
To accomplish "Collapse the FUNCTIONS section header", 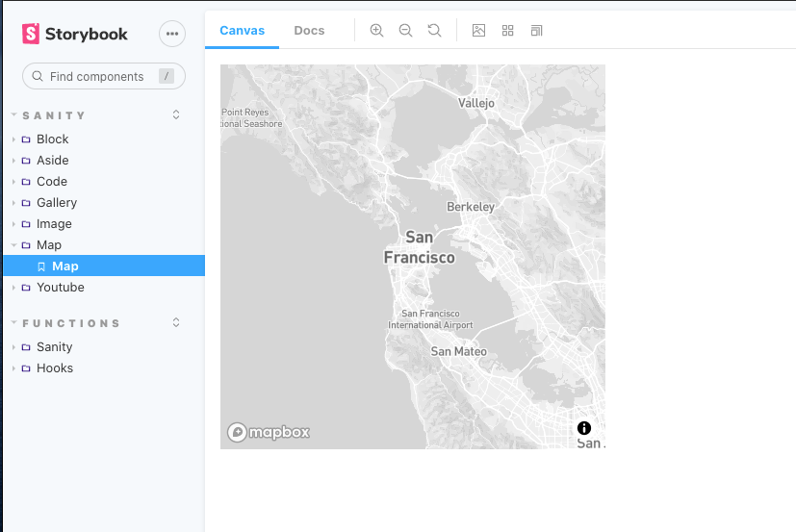I will (66, 323).
